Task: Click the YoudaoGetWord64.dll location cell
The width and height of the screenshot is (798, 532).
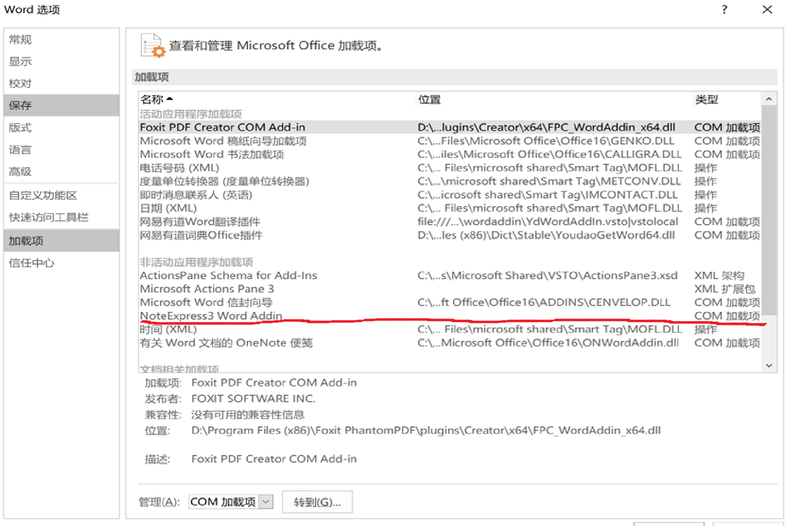Action: coord(546,235)
